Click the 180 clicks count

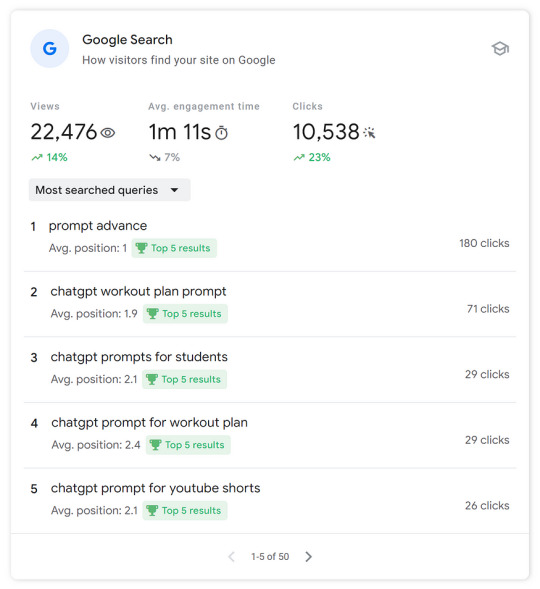click(484, 243)
